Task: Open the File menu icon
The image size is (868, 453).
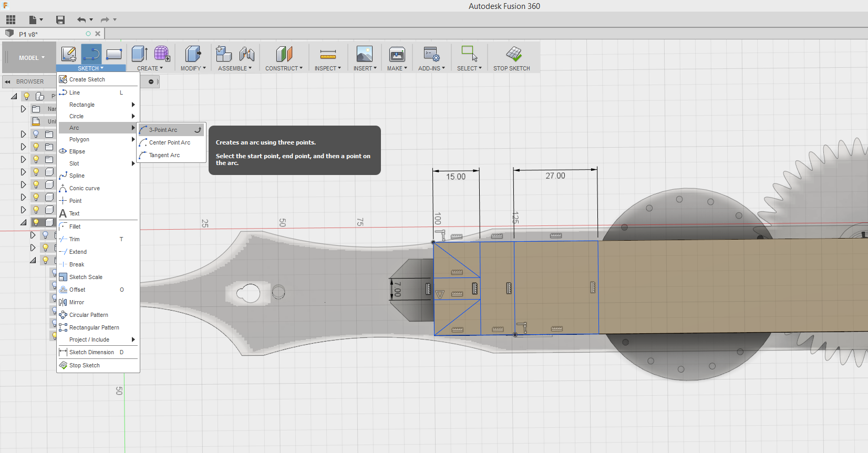Action: 36,20
